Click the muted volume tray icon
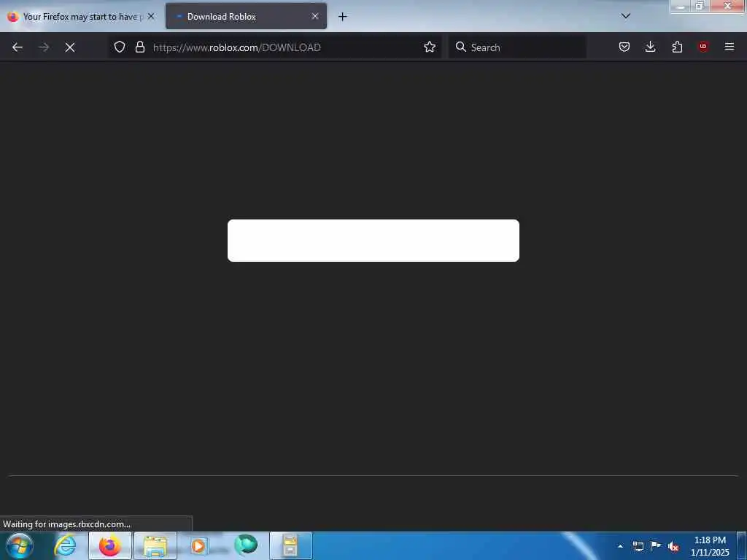Screen dimensions: 747x560 pyautogui.click(x=673, y=547)
